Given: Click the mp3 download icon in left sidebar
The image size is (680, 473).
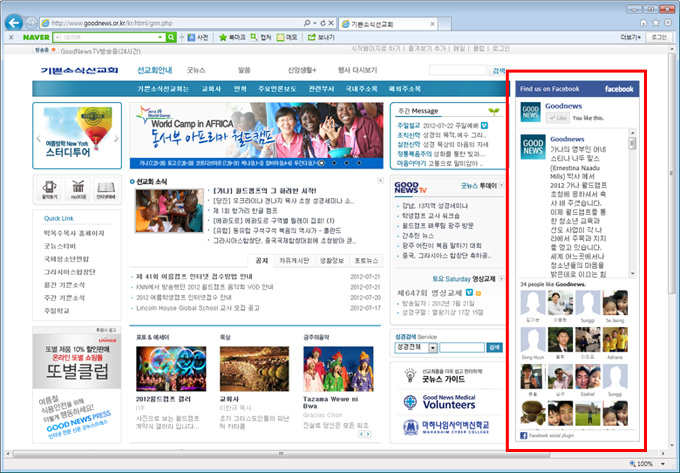Looking at the screenshot, I should 78,189.
